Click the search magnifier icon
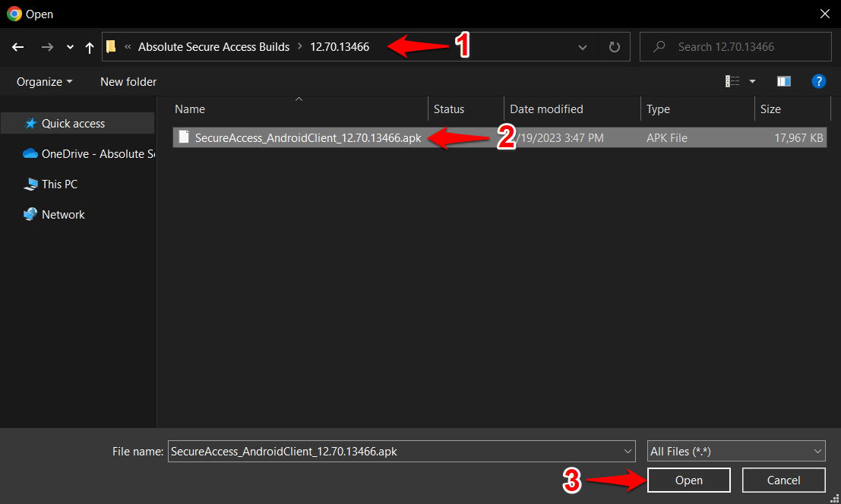841x504 pixels. pyautogui.click(x=659, y=46)
